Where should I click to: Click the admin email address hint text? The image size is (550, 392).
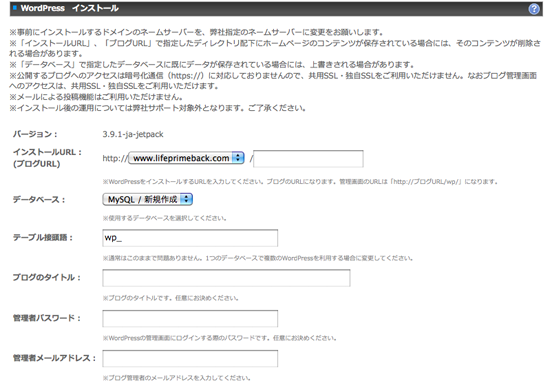176,378
